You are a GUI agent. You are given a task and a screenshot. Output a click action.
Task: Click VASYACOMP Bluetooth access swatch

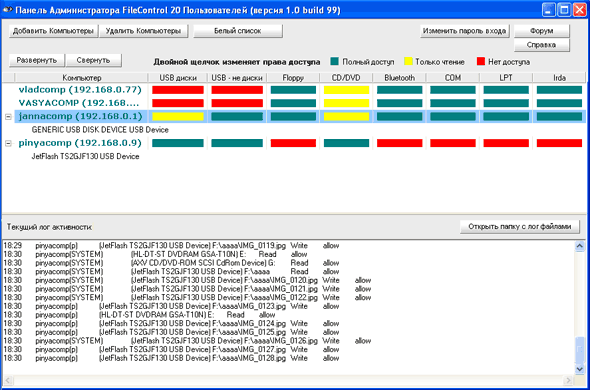[x=400, y=103]
